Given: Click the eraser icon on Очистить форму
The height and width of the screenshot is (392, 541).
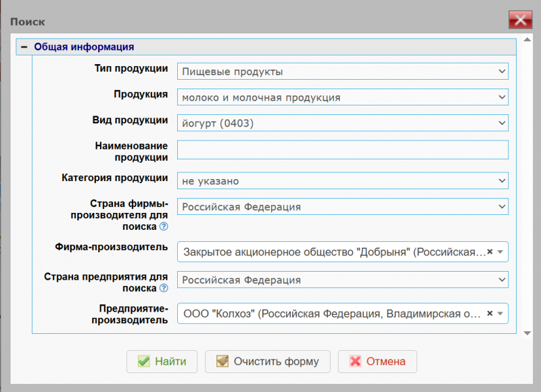Looking at the screenshot, I should [222, 362].
